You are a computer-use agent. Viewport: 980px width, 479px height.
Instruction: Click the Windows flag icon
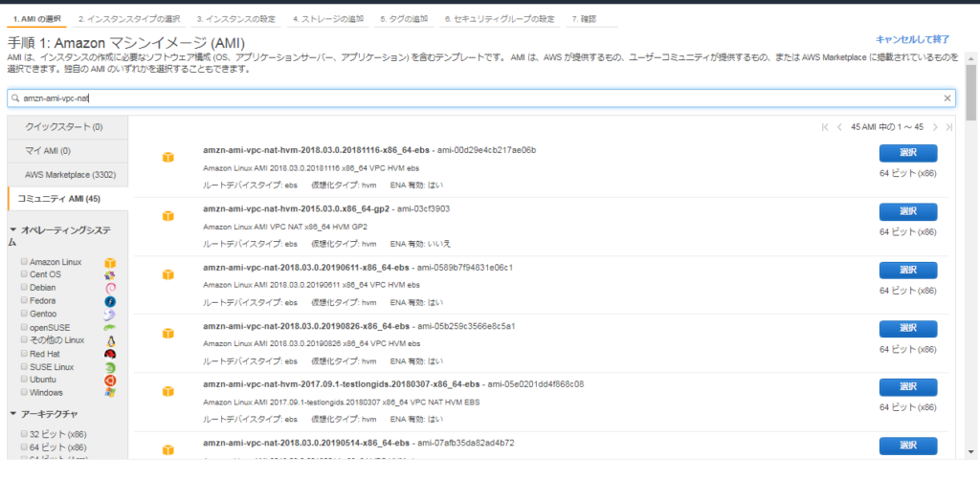(110, 393)
